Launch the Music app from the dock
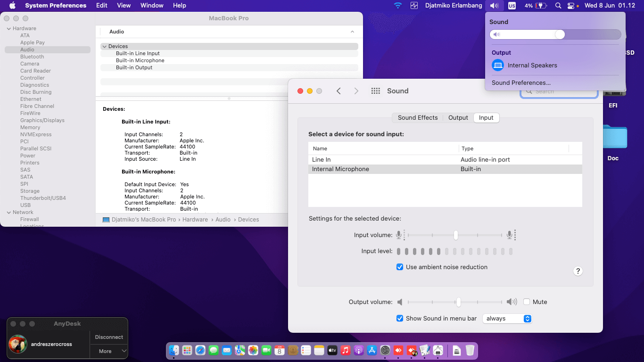644x362 pixels. [346, 350]
